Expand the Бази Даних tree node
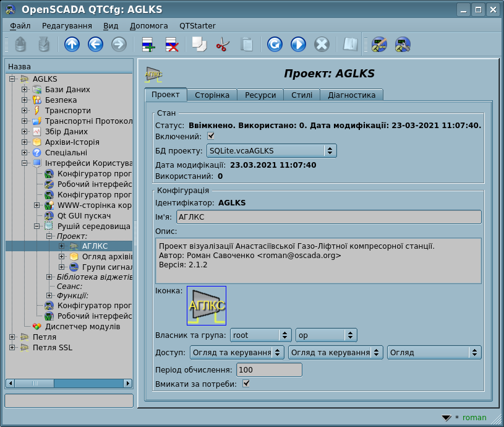 pos(25,89)
